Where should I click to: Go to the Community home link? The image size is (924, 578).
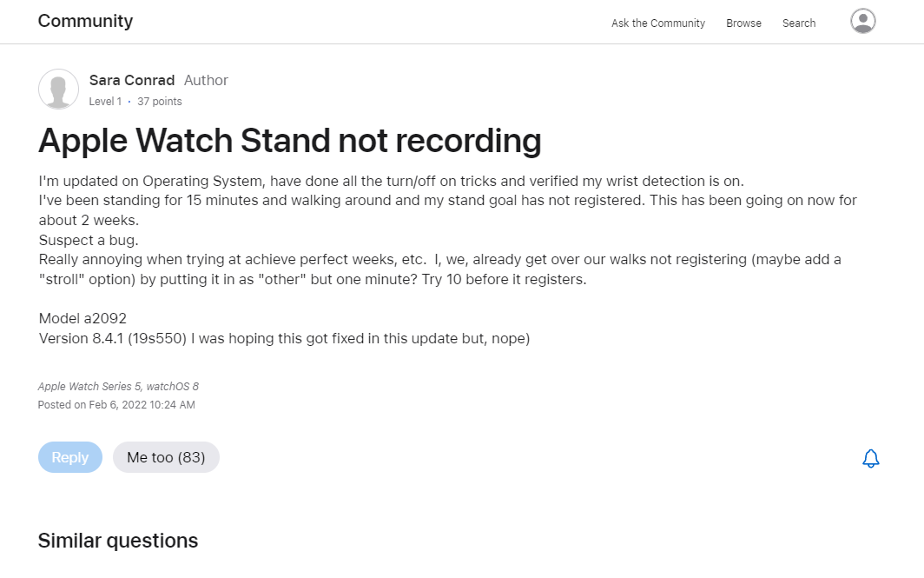tap(85, 21)
